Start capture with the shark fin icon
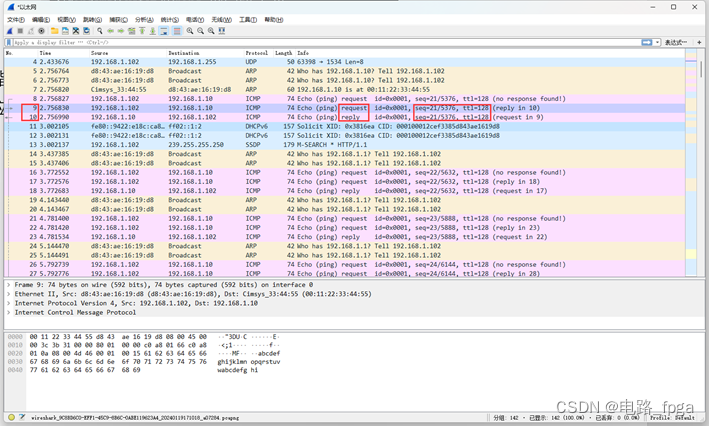The height and width of the screenshot is (426, 709). point(10,31)
